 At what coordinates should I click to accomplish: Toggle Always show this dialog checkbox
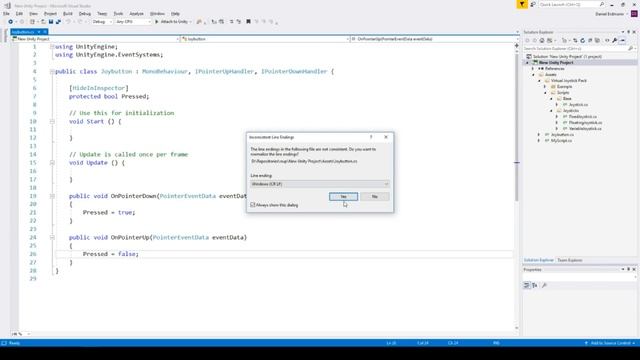click(253, 205)
